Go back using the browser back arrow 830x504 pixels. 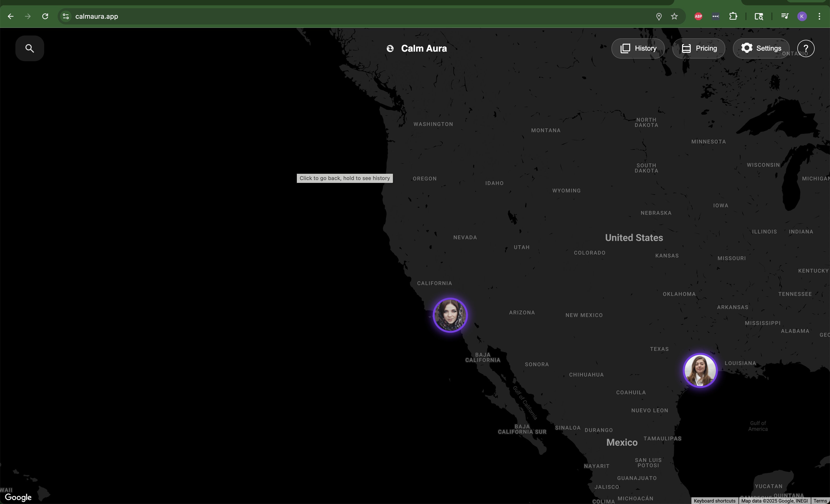11,16
